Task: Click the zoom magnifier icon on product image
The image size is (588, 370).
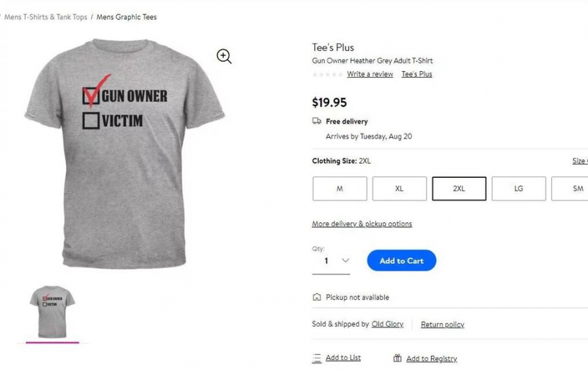Action: point(224,56)
